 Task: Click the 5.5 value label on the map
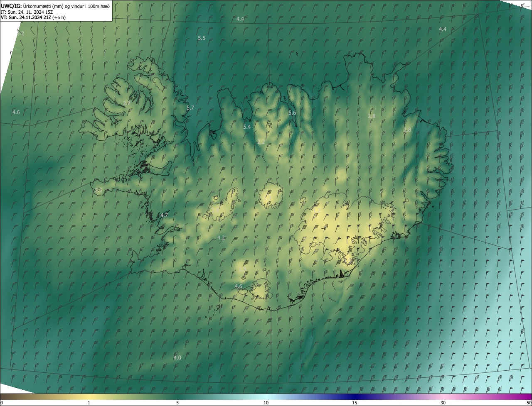(202, 38)
